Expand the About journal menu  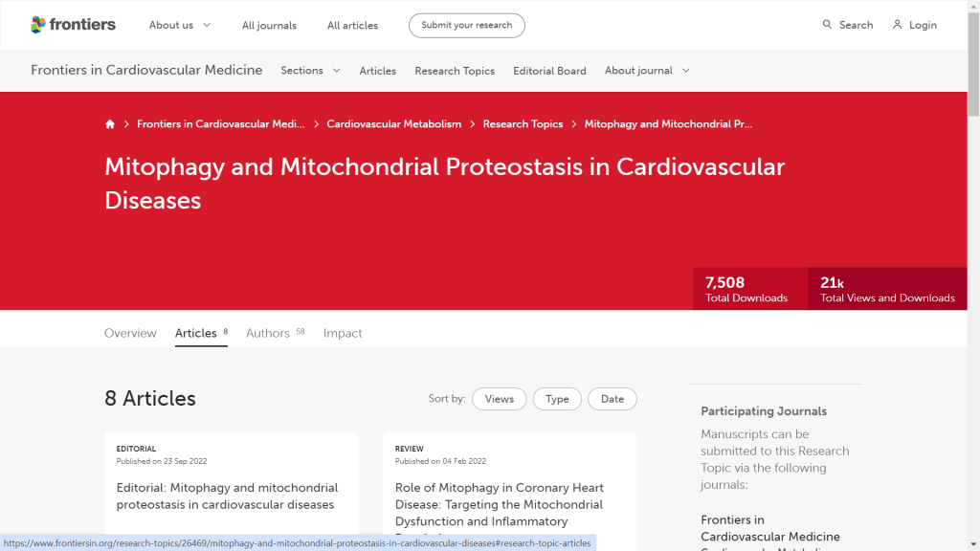647,71
